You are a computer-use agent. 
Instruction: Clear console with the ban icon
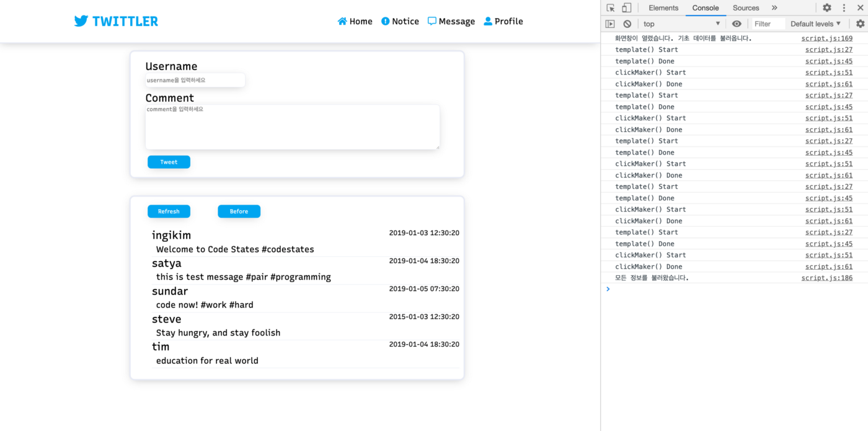point(627,24)
